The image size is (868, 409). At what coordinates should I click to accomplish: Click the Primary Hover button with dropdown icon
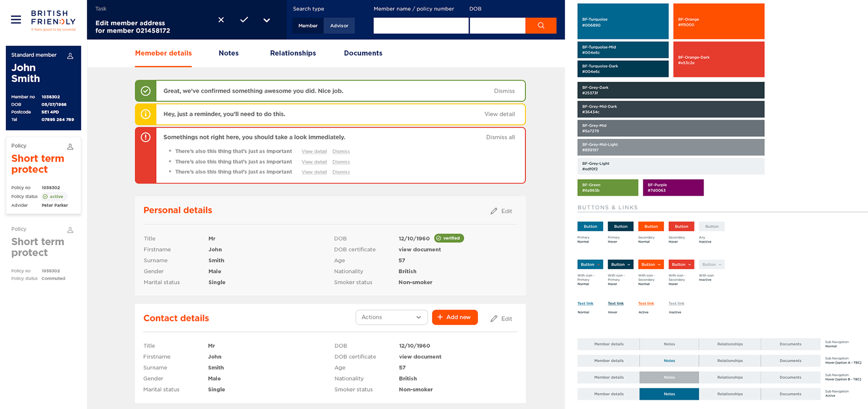click(620, 265)
